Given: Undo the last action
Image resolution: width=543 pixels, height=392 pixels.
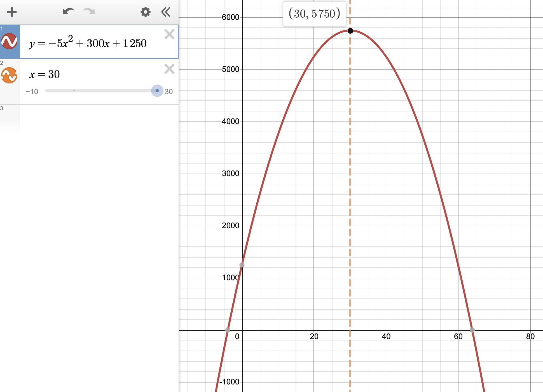Looking at the screenshot, I should point(68,12).
